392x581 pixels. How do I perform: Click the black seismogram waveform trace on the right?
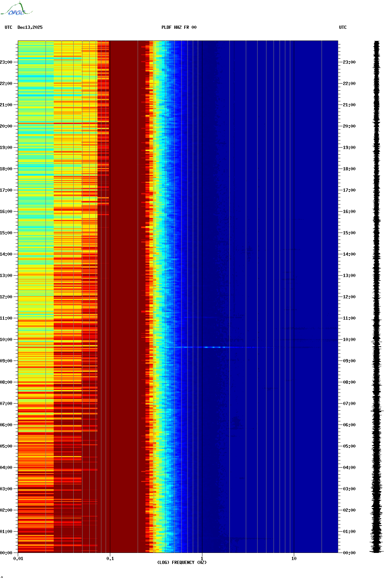(377, 297)
